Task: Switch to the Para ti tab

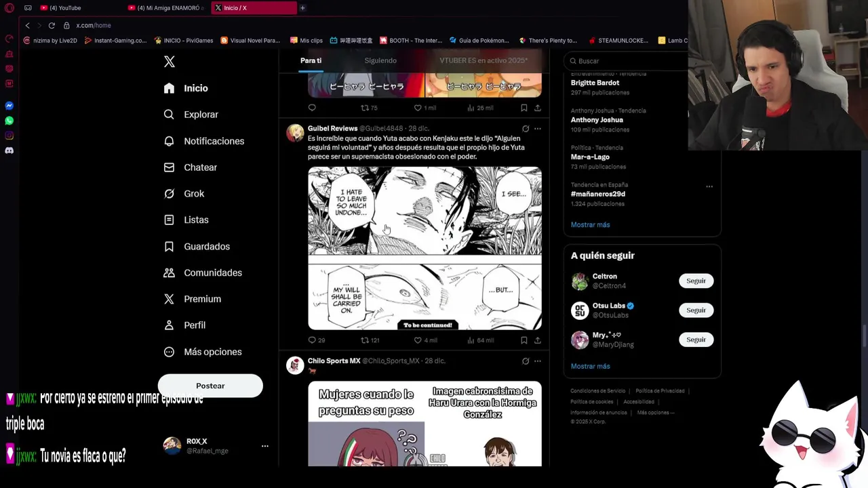Action: [x=311, y=60]
